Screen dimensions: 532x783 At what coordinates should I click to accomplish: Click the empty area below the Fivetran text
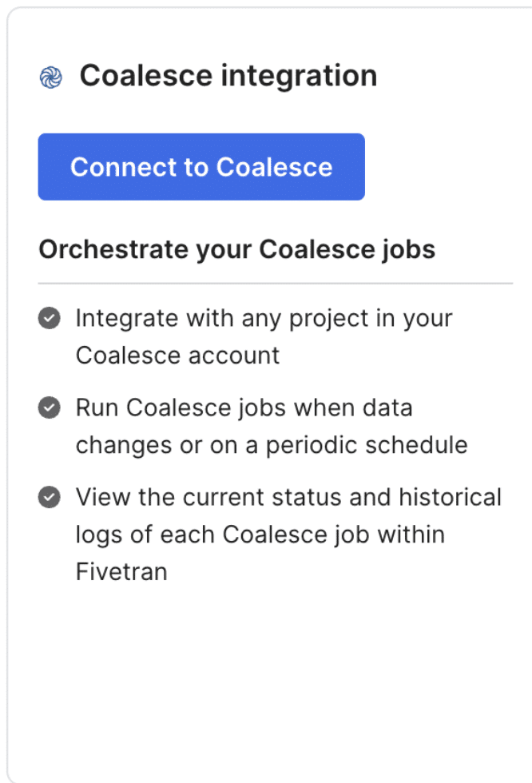point(269,679)
